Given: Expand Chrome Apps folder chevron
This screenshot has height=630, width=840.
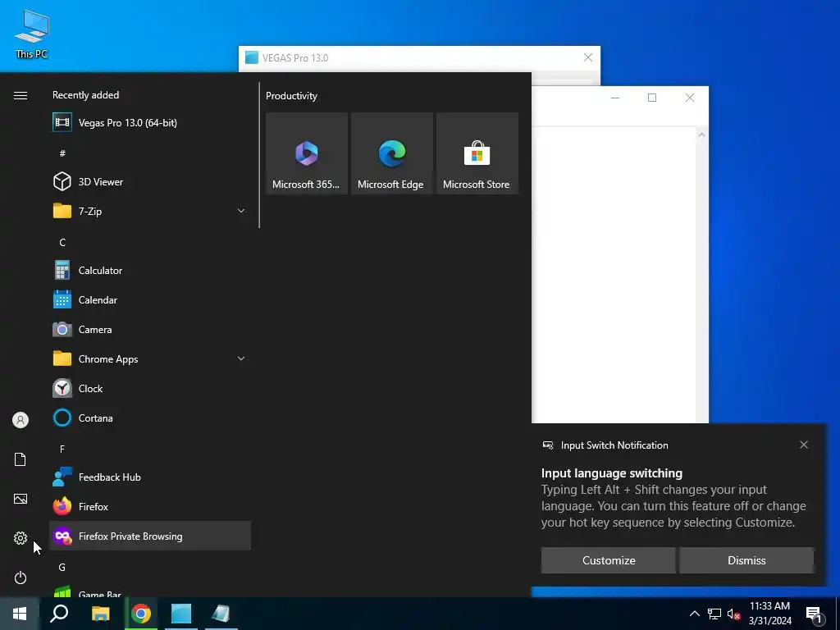Looking at the screenshot, I should 241,358.
